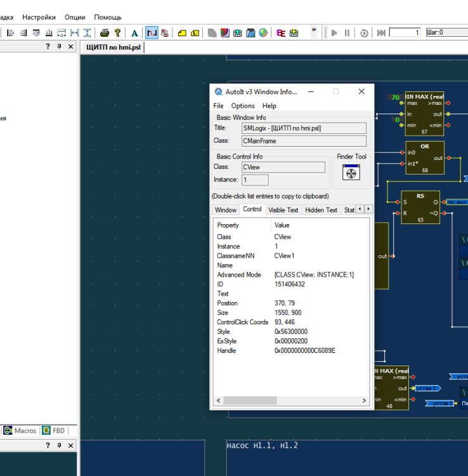Click the yellow download-to-controller icon
The image size is (468, 476).
[294, 33]
